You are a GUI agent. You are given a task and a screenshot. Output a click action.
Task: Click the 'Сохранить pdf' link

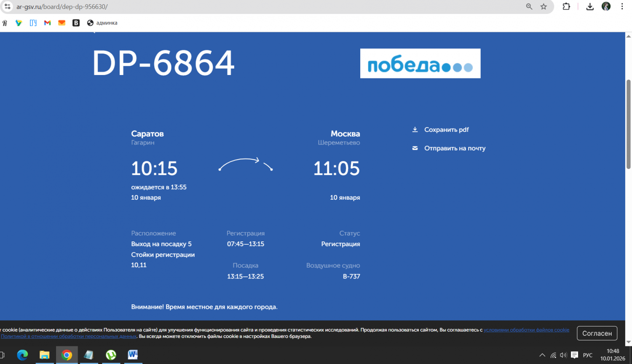tap(446, 130)
